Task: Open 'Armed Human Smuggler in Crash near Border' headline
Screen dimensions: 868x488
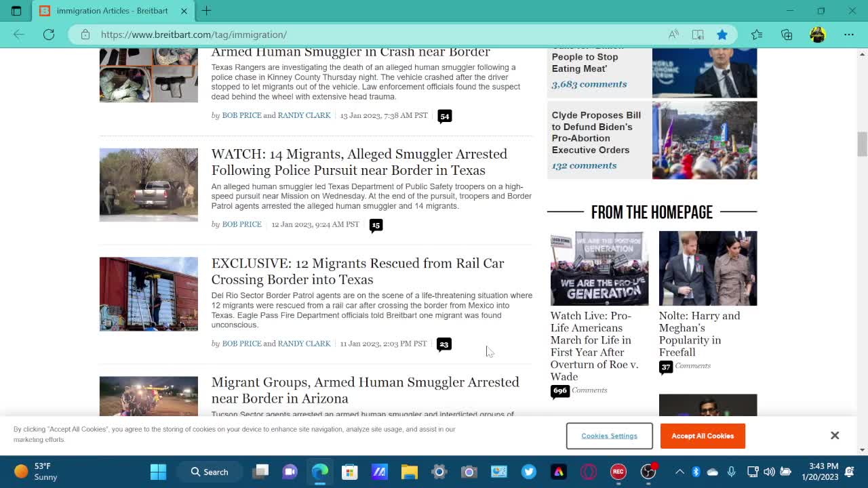Action: (x=350, y=52)
